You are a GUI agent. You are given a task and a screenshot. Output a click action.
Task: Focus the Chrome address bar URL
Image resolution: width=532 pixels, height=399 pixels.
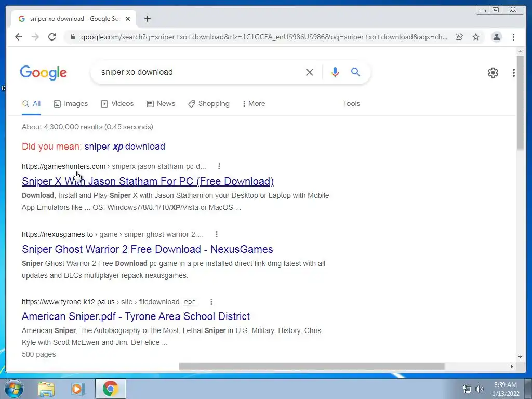(264, 37)
